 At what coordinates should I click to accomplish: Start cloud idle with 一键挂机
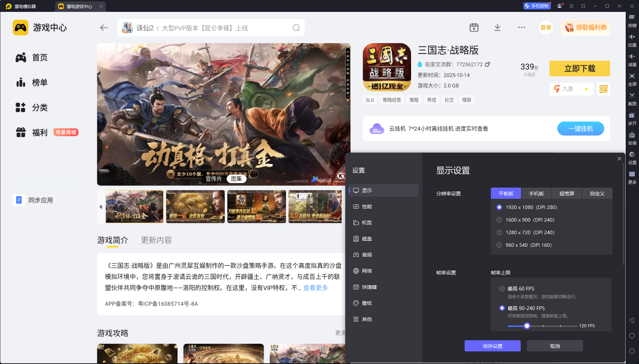[x=581, y=128]
